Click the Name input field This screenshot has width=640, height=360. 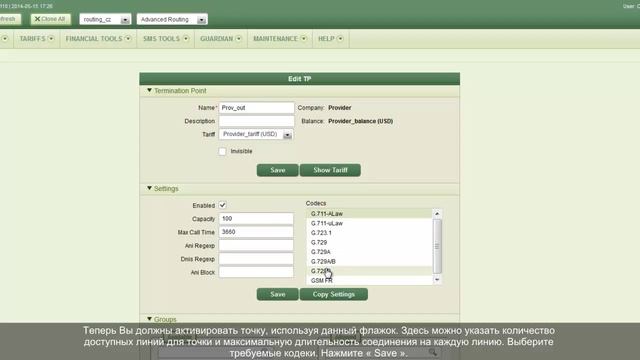(x=256, y=108)
